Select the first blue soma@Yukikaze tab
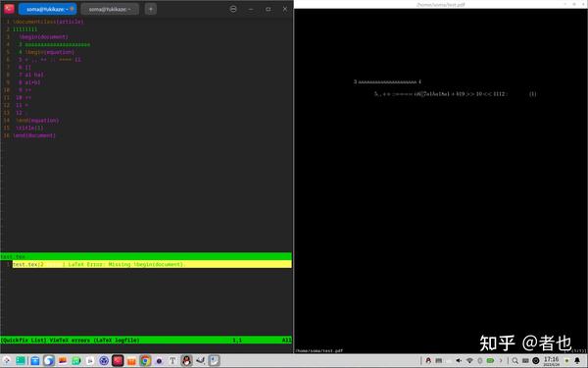588x368 pixels. tap(48, 9)
